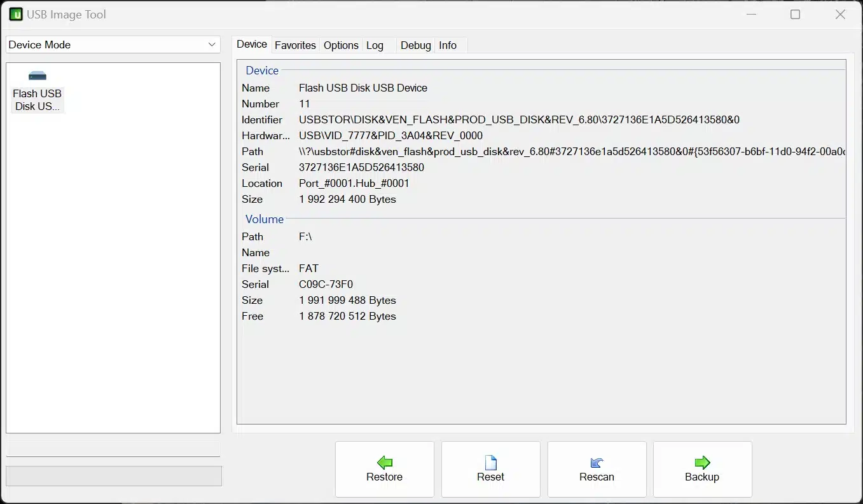Screen dimensions: 863x504
Task: Click volume size '1 991 999 488 Bytes'
Action: pos(347,300)
